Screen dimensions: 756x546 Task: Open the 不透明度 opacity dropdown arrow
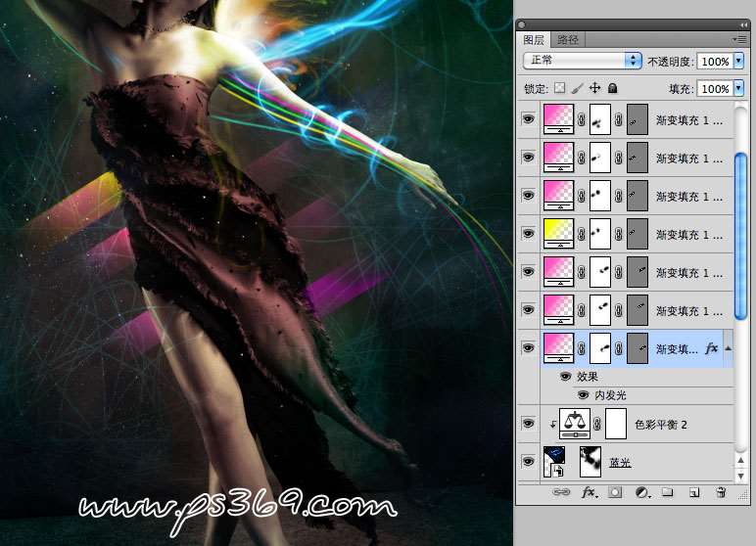click(738, 61)
